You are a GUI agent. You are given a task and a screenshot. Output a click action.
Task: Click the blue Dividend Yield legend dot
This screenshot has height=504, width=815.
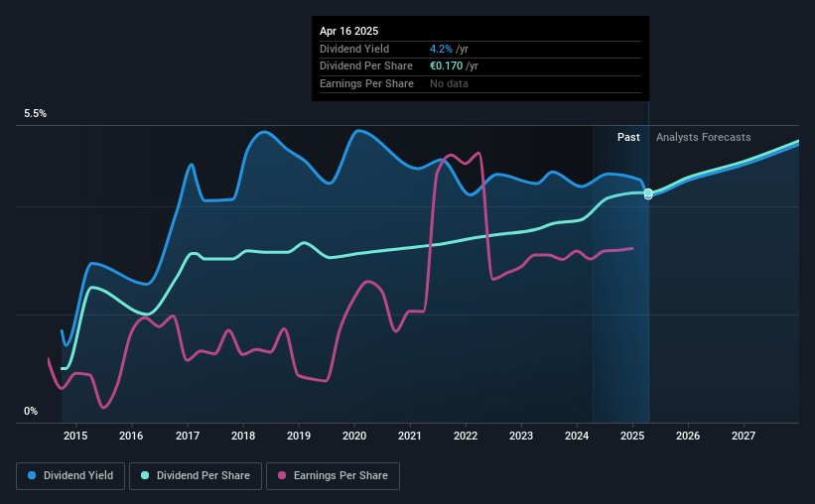pyautogui.click(x=32, y=475)
